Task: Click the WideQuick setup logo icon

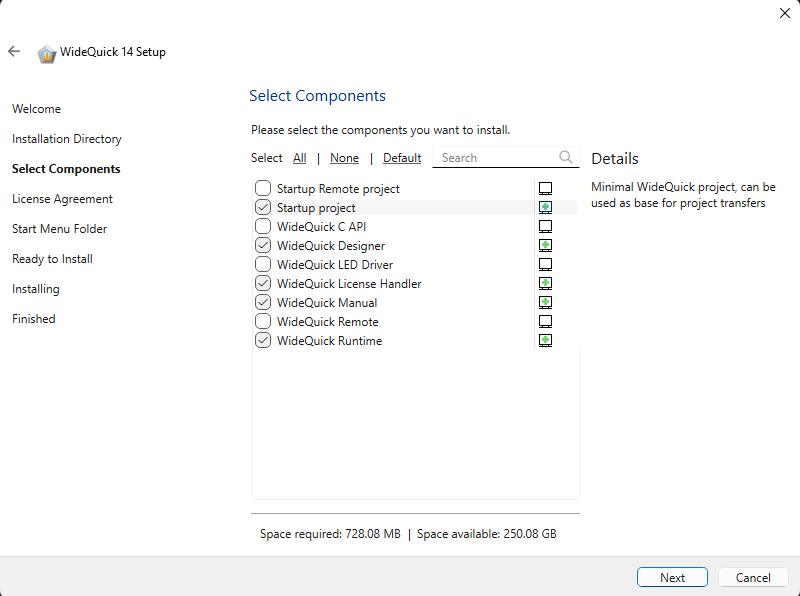Action: coord(46,54)
